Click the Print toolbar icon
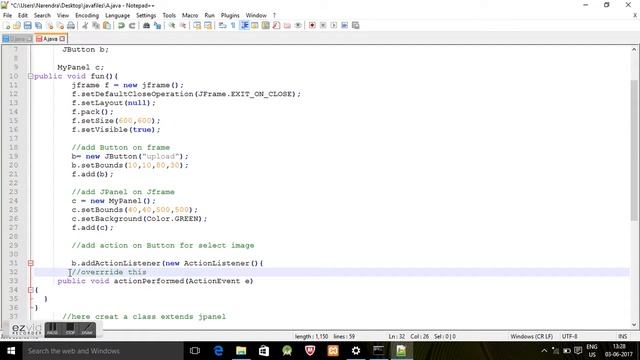The height and width of the screenshot is (360, 640). point(71,25)
